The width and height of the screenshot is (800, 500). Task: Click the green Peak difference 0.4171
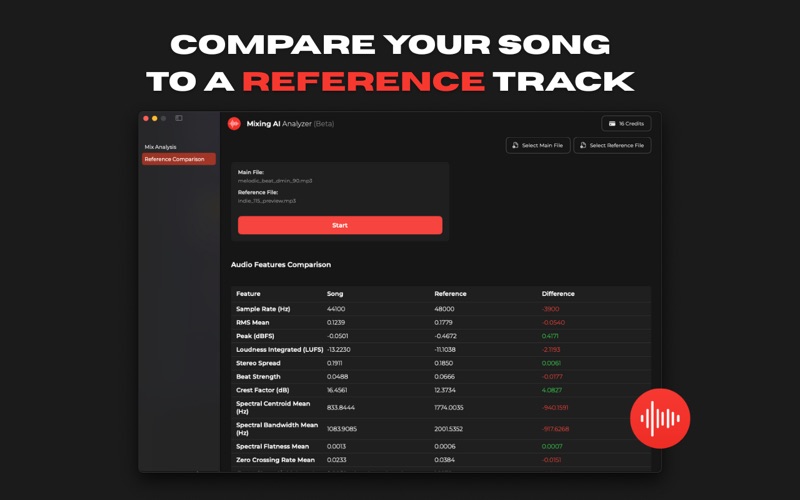click(x=550, y=336)
